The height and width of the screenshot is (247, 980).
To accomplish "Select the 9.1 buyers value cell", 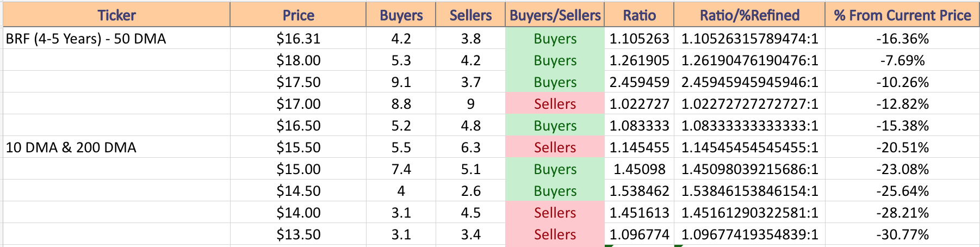I will (401, 82).
